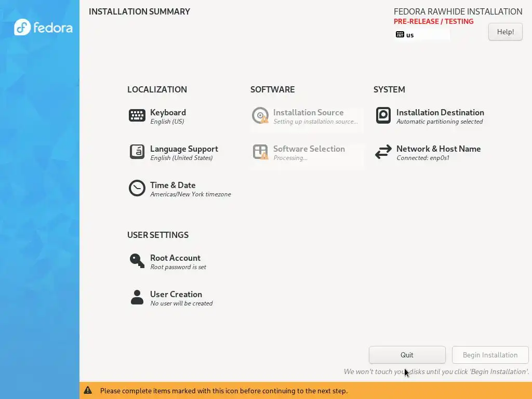Image resolution: width=532 pixels, height=399 pixels.
Task: Click the Network & Host Name arrows icon
Action: (383, 152)
